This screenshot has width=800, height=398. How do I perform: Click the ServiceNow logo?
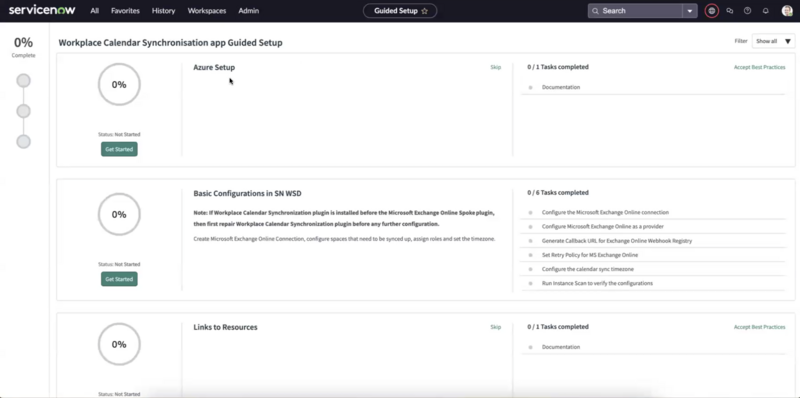[42, 10]
